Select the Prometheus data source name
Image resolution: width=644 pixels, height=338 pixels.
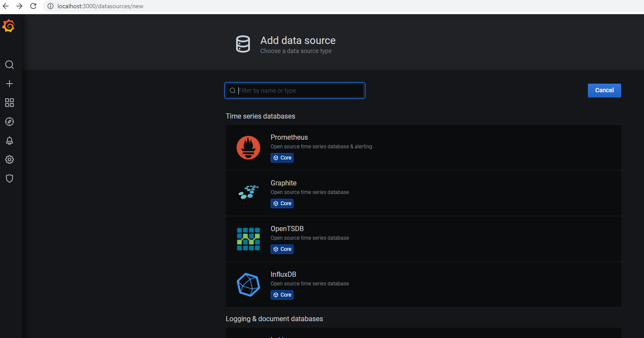pyautogui.click(x=289, y=137)
